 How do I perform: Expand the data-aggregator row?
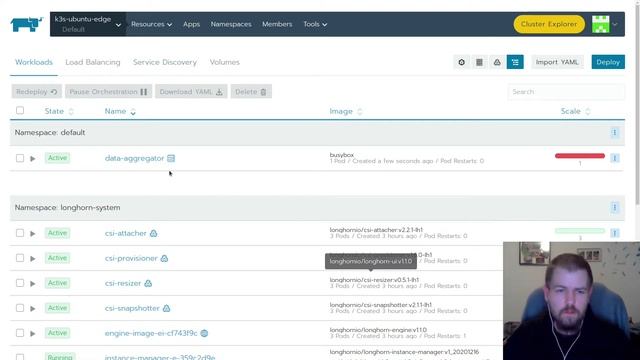(x=33, y=158)
